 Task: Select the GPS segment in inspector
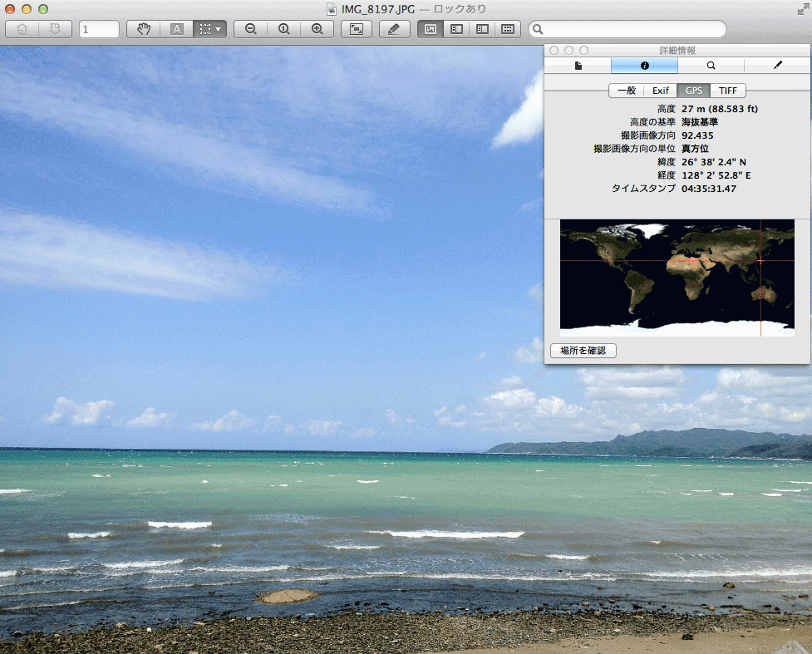(x=693, y=91)
